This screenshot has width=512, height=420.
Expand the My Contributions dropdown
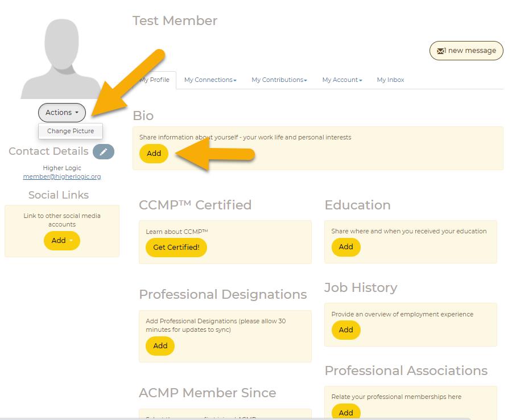(279, 80)
